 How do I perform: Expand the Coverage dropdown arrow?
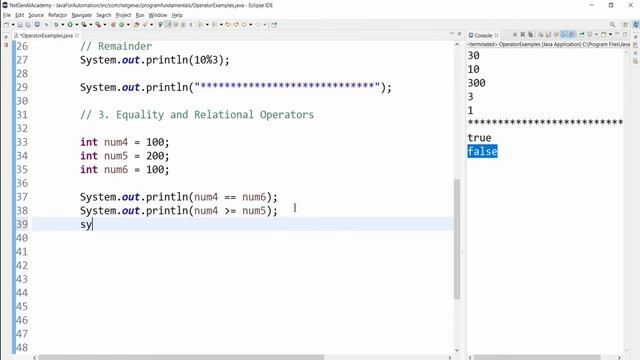(x=91, y=24)
